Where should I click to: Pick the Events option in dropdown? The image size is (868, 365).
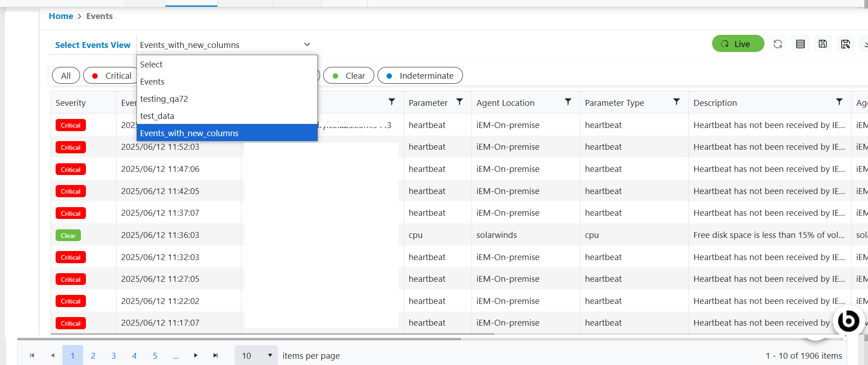pyautogui.click(x=152, y=81)
